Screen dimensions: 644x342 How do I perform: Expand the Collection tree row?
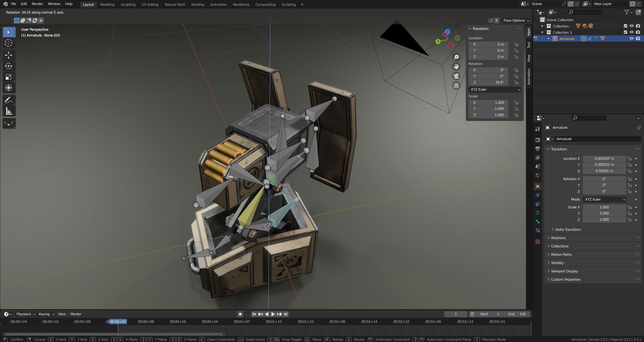(542, 26)
